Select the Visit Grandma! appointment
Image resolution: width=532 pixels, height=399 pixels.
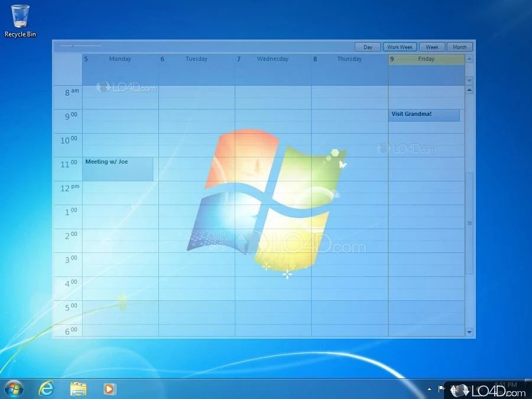(x=423, y=115)
